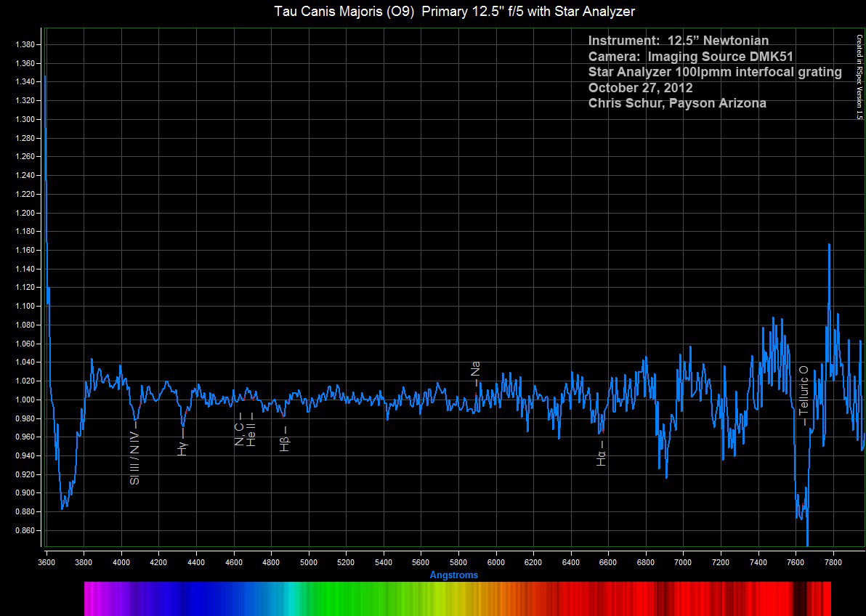Click the Instrument 12.5" Newtonian text
Viewport: 866px width, 616px height.
tap(679, 41)
